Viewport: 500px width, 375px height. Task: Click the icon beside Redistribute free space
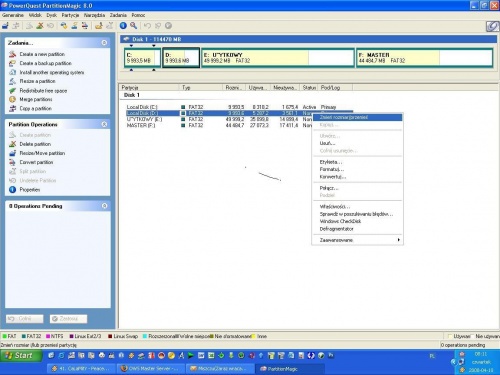click(12, 90)
